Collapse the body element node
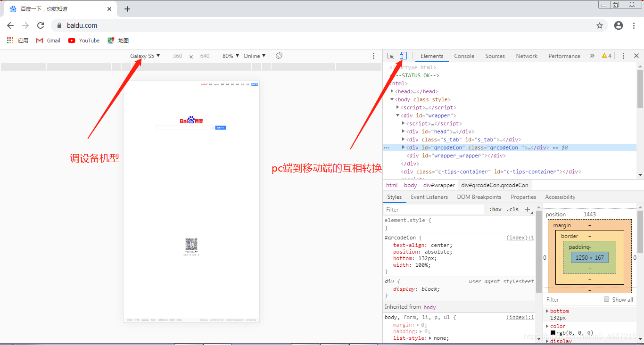This screenshot has width=644, height=345. (392, 99)
